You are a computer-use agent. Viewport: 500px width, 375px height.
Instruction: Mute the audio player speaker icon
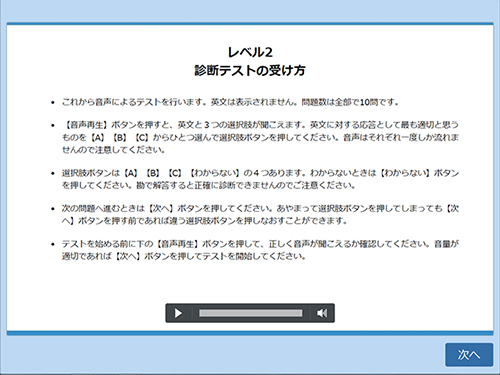(x=322, y=313)
